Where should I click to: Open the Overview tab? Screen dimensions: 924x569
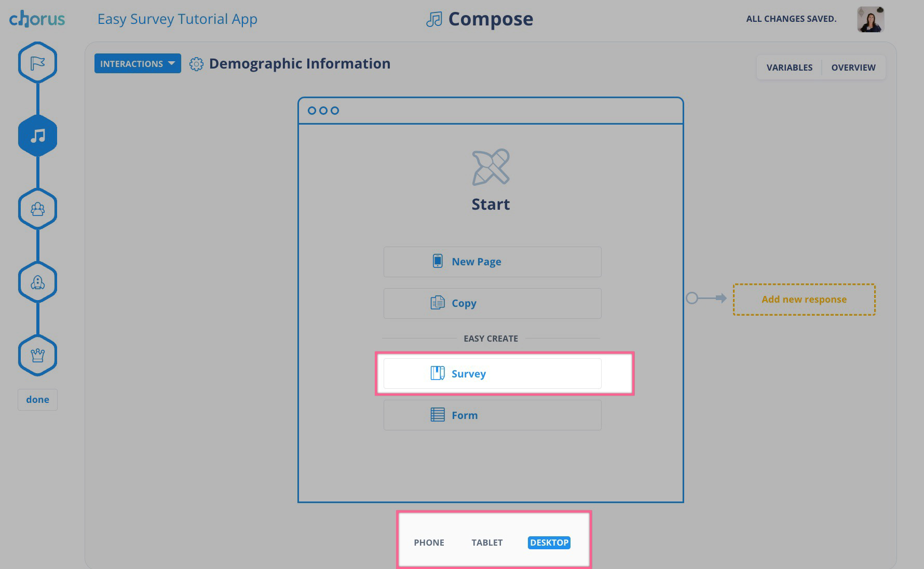point(853,67)
